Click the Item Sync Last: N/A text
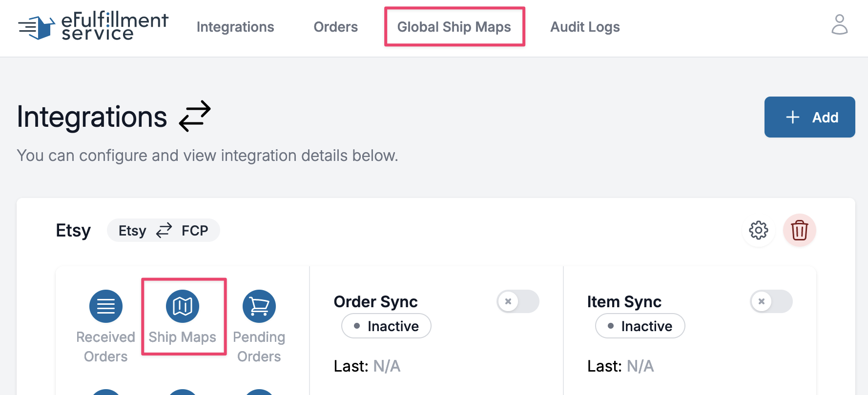Screen dimensions: 868x395 point(620,366)
